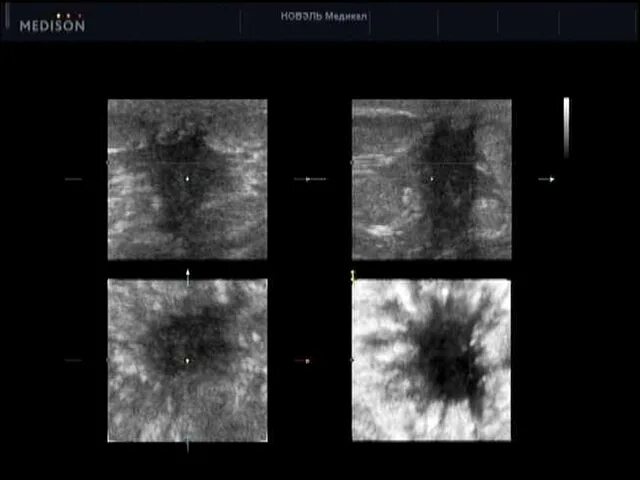Select the top-left ultrasound plane image
The height and width of the screenshot is (480, 640).
tap(187, 179)
